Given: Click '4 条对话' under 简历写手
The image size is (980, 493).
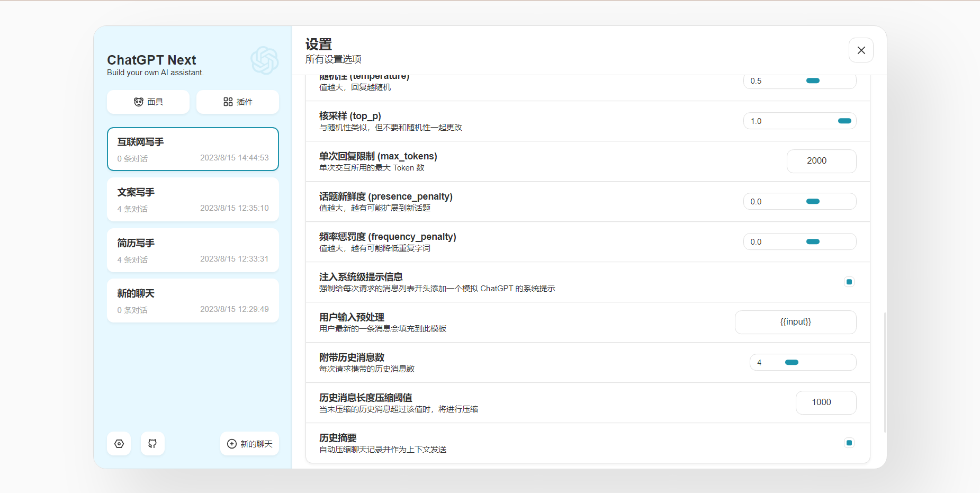Looking at the screenshot, I should (x=132, y=260).
